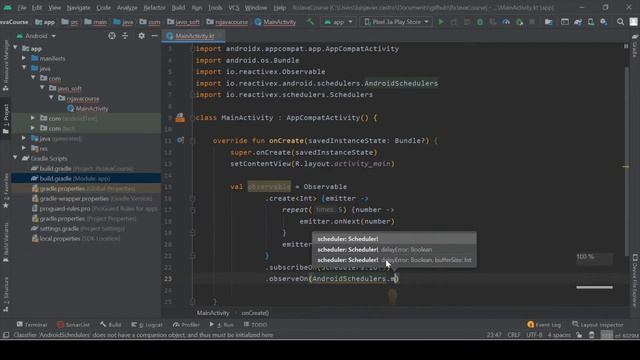640x360 pixels.
Task: Click the Search Everywhere magnifier icon
Action: 620,22
